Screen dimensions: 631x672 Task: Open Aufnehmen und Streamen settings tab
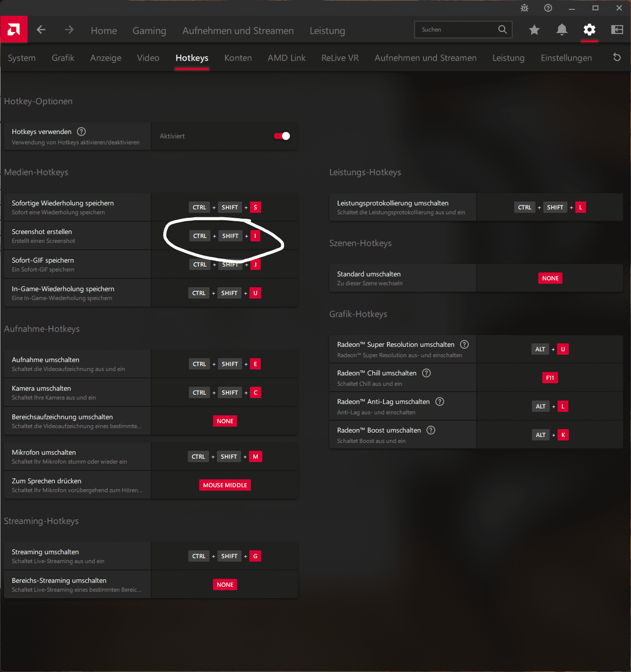click(x=425, y=58)
